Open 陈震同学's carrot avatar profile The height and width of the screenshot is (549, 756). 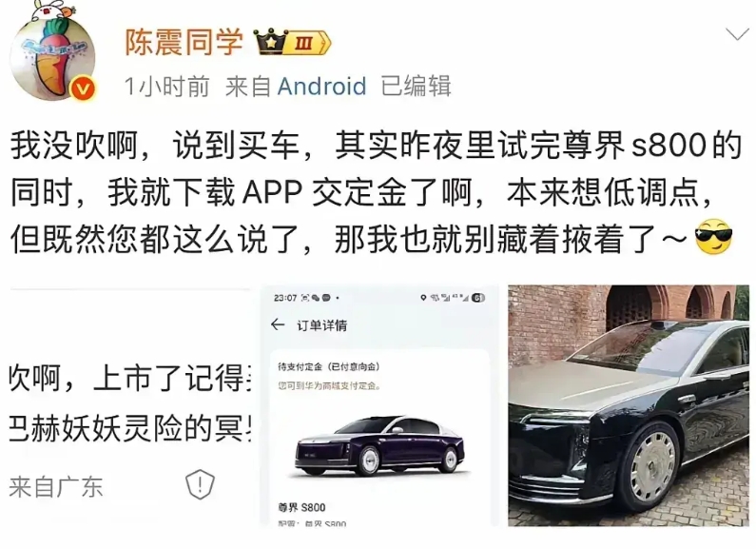pyautogui.click(x=52, y=55)
